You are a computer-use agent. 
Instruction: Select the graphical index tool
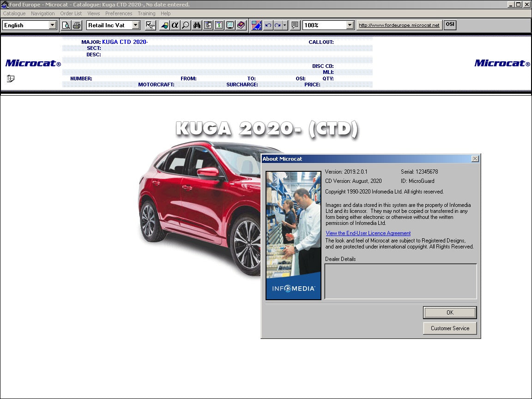(x=164, y=25)
